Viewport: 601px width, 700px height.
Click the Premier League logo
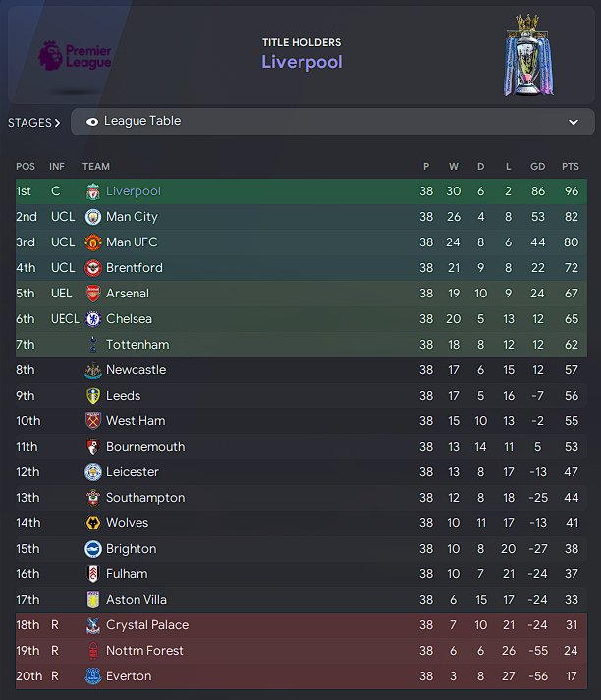coord(74,55)
